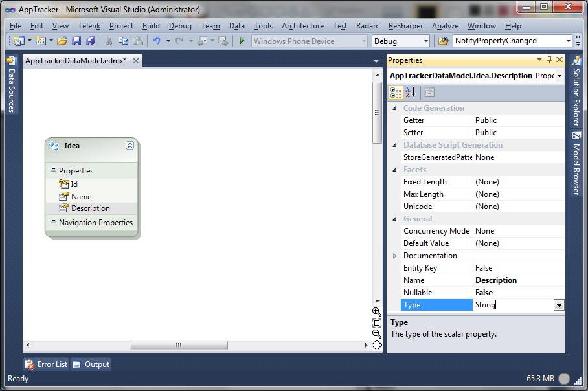Select the Name property in Idea entity
This screenshot has width=588, height=391.
pos(82,196)
